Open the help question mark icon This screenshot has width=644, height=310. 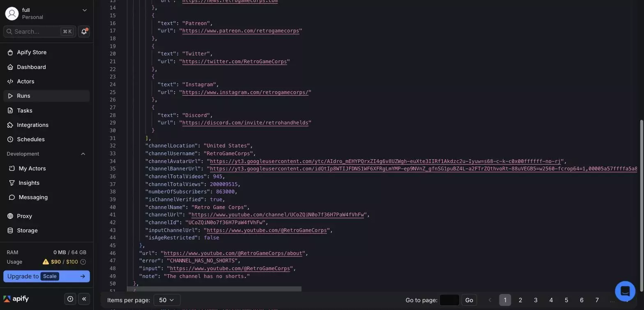click(x=70, y=299)
